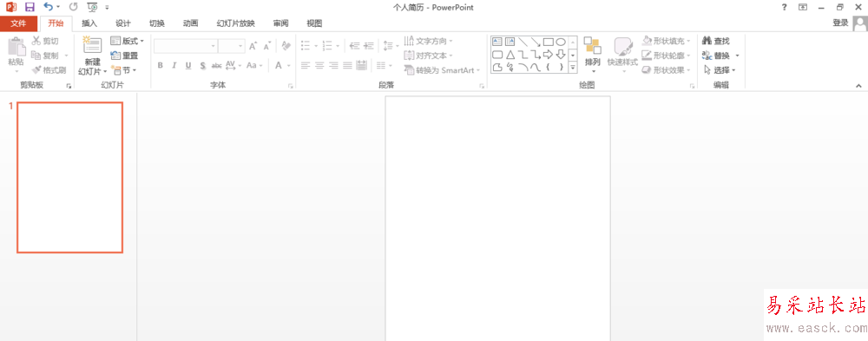Select the oval shape
The width and height of the screenshot is (868, 341).
point(561,42)
